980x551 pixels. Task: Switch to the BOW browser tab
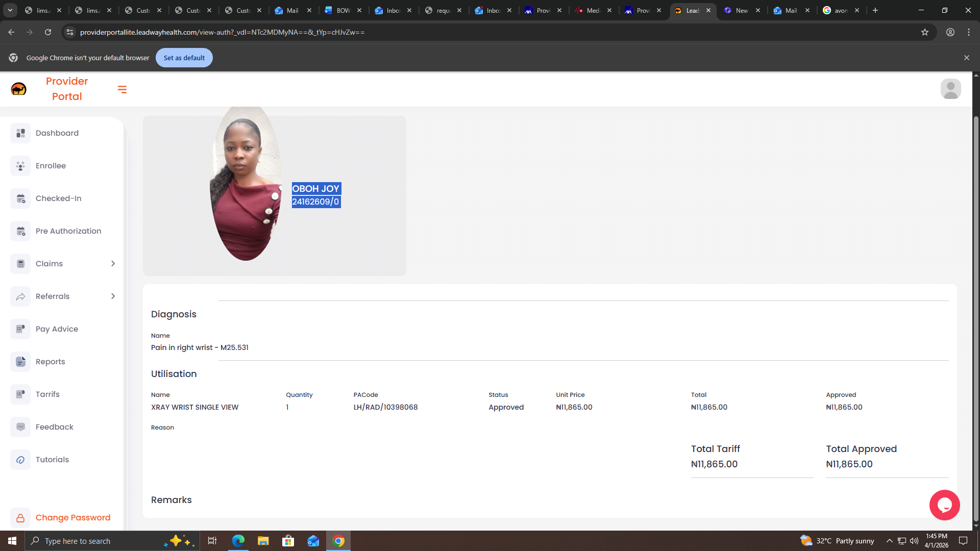point(342,10)
